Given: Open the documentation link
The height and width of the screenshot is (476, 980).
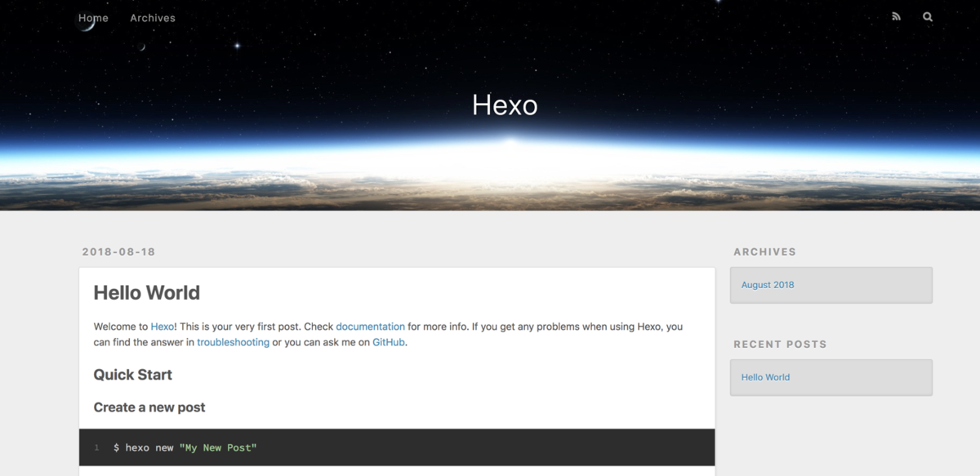Looking at the screenshot, I should coord(370,327).
